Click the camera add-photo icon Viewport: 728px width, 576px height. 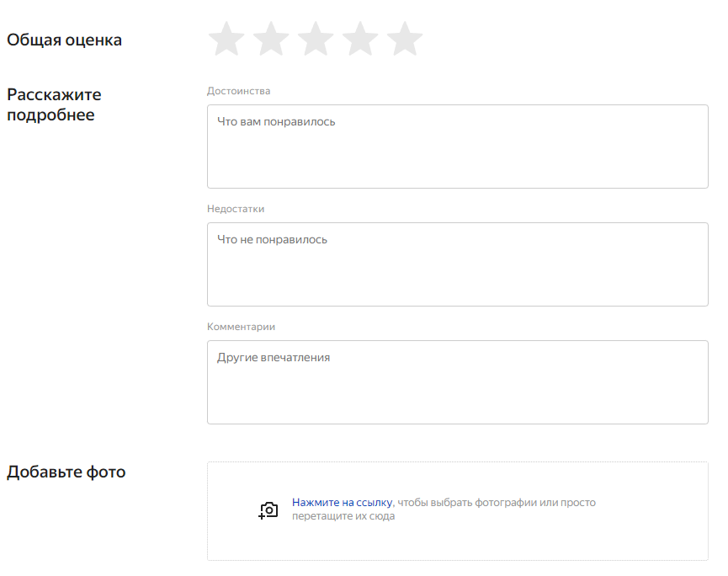[268, 510]
